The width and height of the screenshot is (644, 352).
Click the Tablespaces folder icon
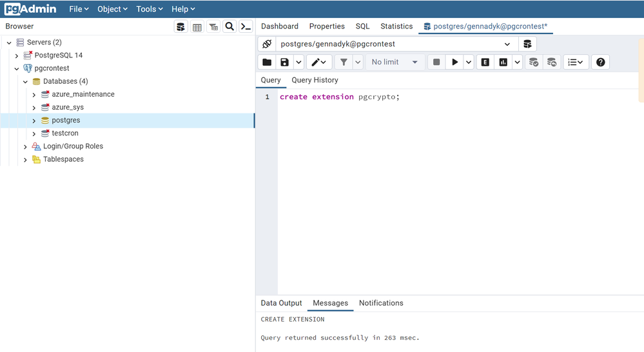click(x=36, y=159)
